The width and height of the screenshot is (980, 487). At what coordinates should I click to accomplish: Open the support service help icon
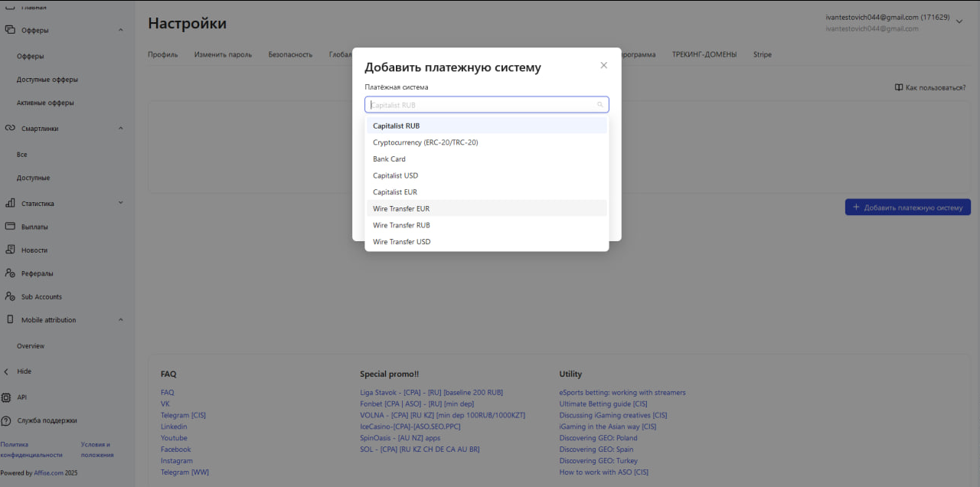click(7, 420)
